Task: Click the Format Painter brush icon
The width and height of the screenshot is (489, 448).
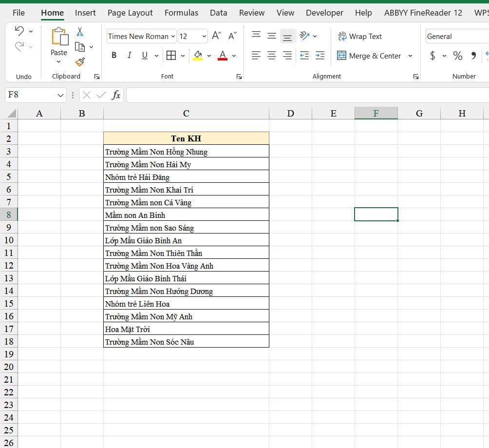Action: click(x=80, y=62)
